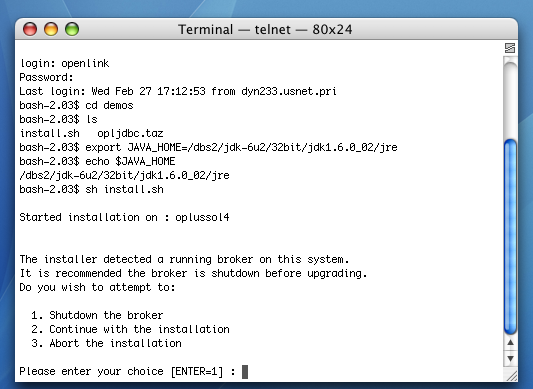
Task: Click the opljdbc.taz filename in ls output
Action: point(130,133)
